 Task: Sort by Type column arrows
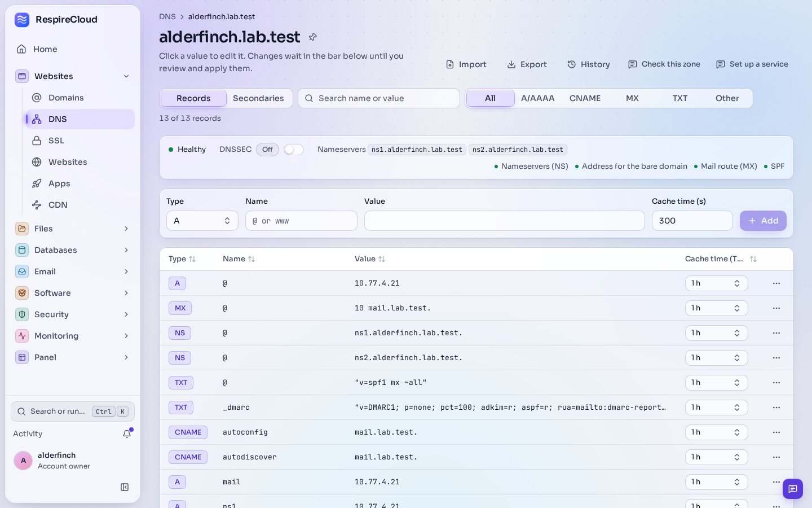(192, 259)
